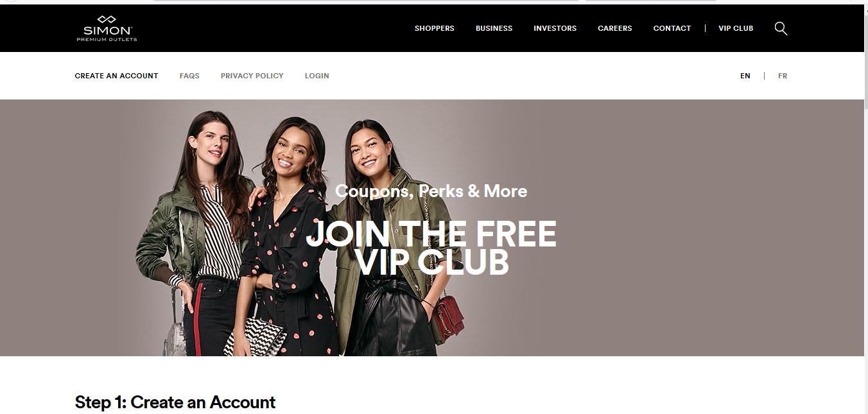Click the Contact nav link
The width and height of the screenshot is (868, 414).
click(672, 28)
